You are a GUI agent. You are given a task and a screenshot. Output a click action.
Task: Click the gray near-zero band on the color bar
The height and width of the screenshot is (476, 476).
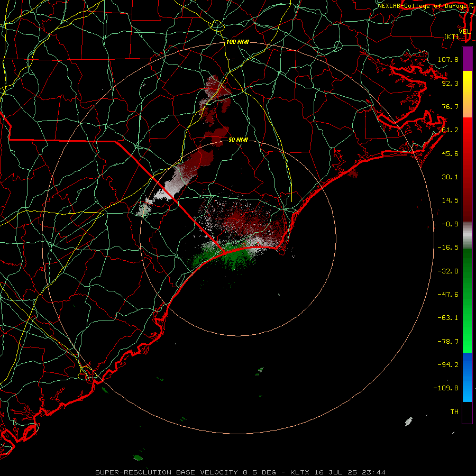click(x=467, y=235)
